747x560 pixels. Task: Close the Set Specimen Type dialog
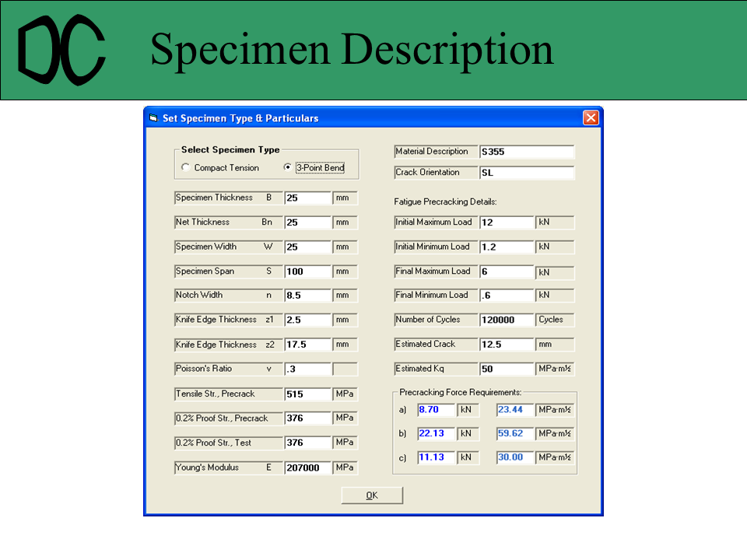(x=591, y=118)
